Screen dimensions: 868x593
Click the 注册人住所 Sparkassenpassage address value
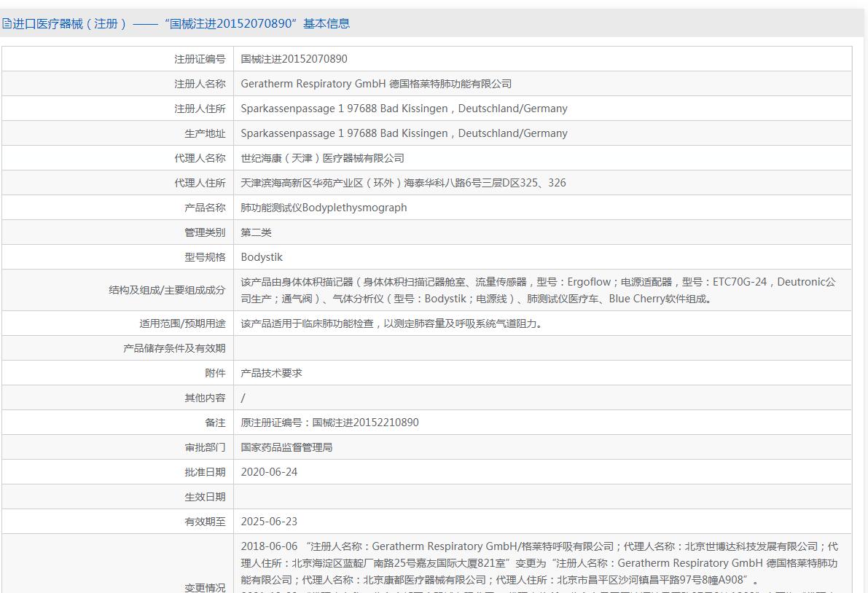coord(404,109)
